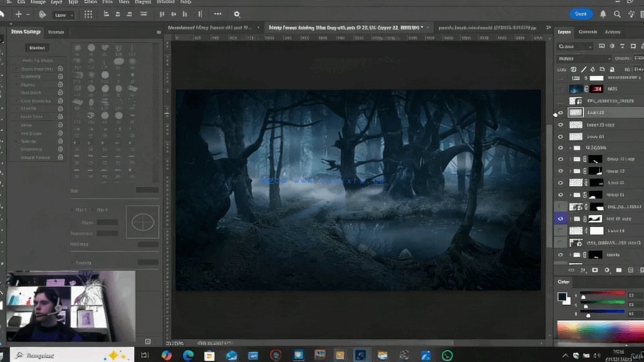The width and height of the screenshot is (644, 362).
Task: Show more document tabs via double chevron
Action: (548, 28)
